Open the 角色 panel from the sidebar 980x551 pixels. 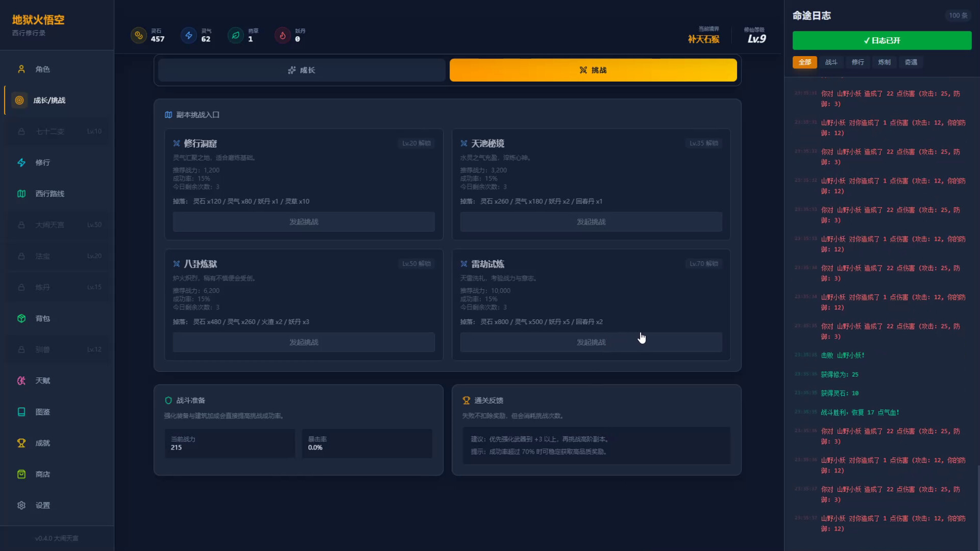pyautogui.click(x=43, y=69)
